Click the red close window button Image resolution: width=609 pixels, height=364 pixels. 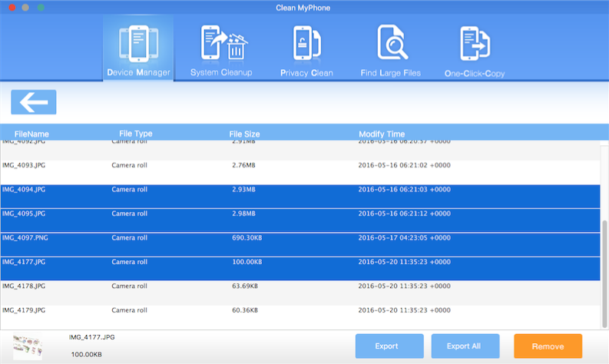pyautogui.click(x=12, y=8)
